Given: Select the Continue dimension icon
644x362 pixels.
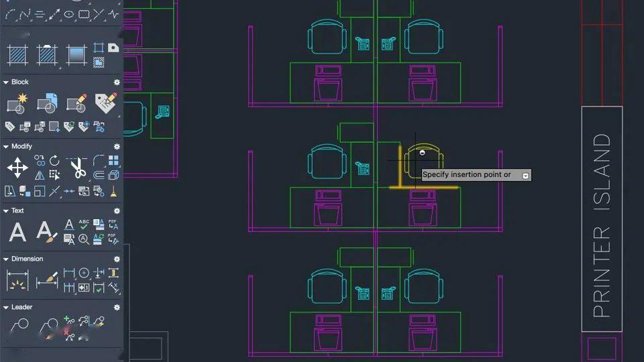Looking at the screenshot, I should click(69, 288).
